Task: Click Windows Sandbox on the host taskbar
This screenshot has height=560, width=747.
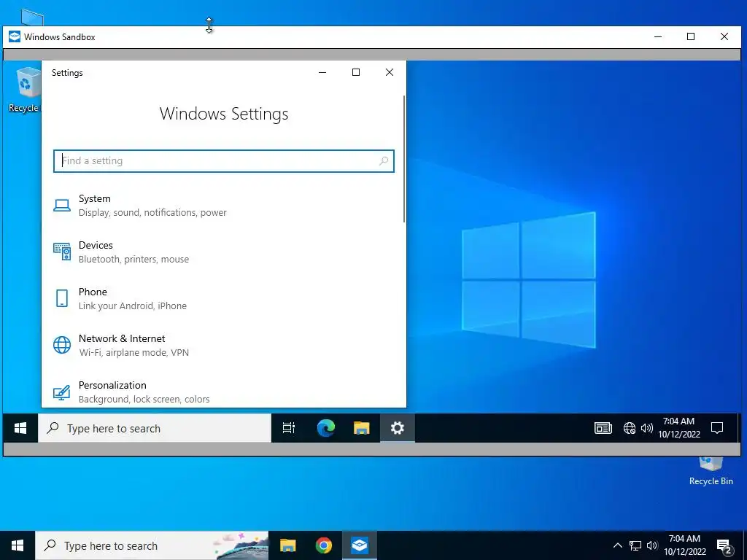Action: pos(359,545)
